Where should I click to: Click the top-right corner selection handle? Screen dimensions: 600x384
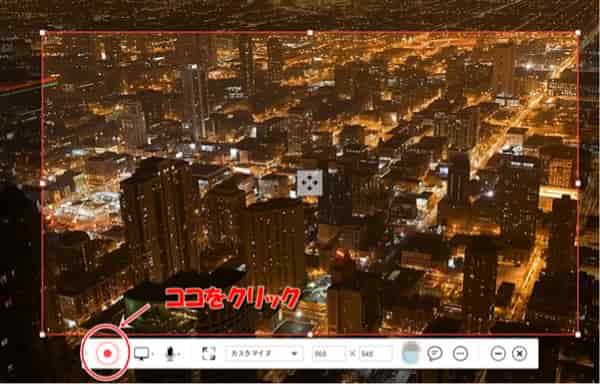(578, 33)
